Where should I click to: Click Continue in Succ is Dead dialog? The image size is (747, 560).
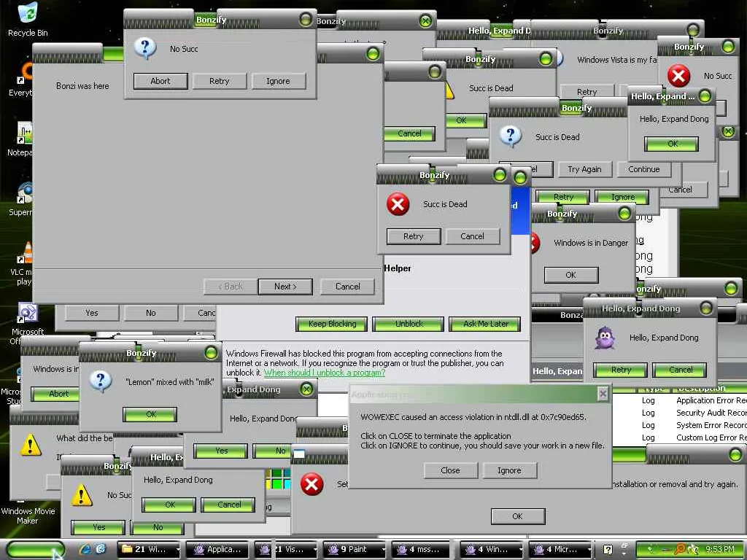643,169
